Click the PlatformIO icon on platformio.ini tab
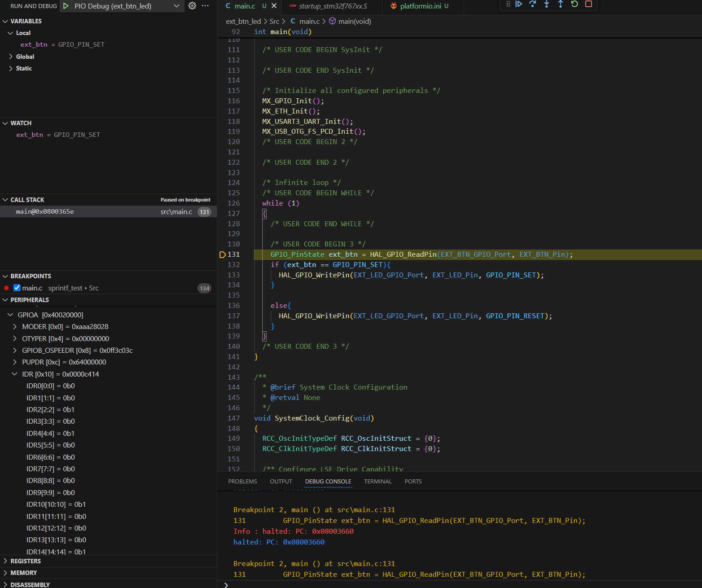This screenshot has height=588, width=702. pos(394,6)
